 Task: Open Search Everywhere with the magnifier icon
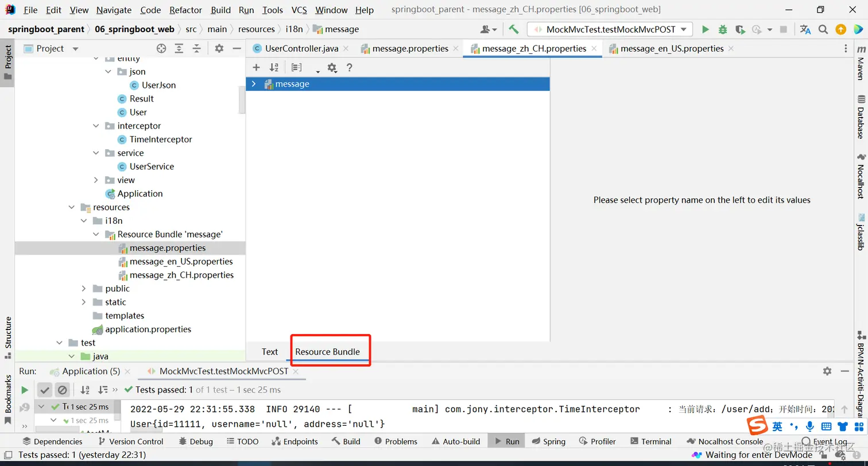[823, 29]
